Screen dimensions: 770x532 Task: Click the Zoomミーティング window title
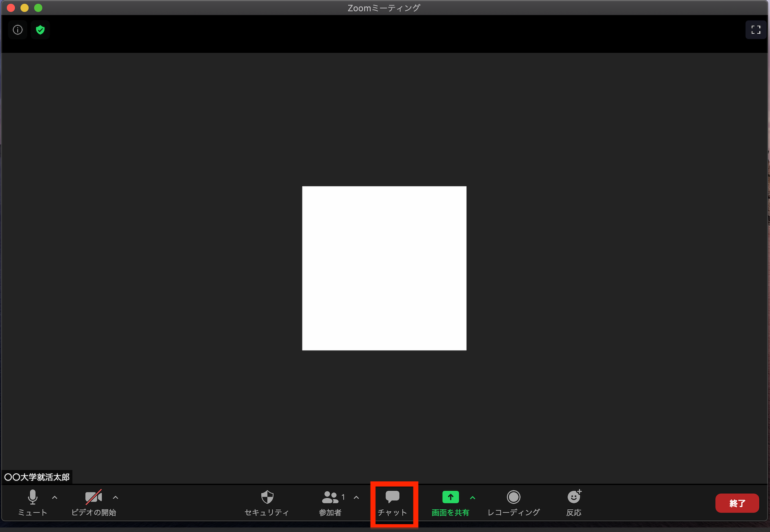point(384,8)
